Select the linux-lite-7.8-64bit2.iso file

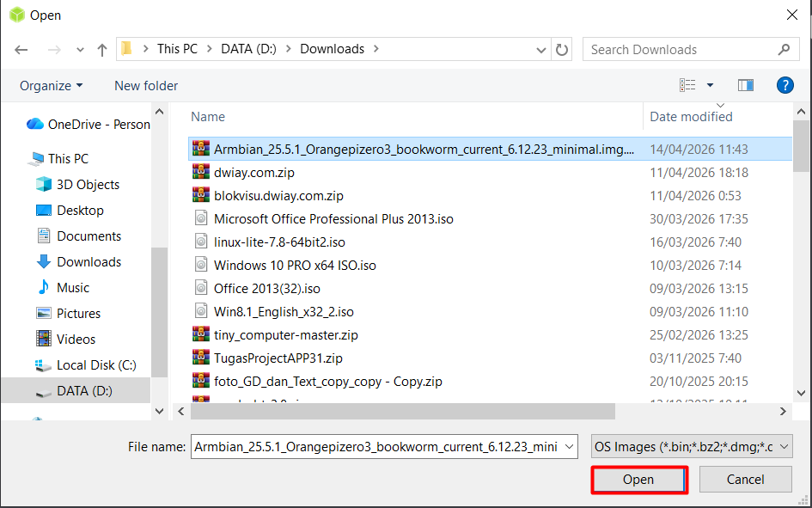[x=279, y=242]
